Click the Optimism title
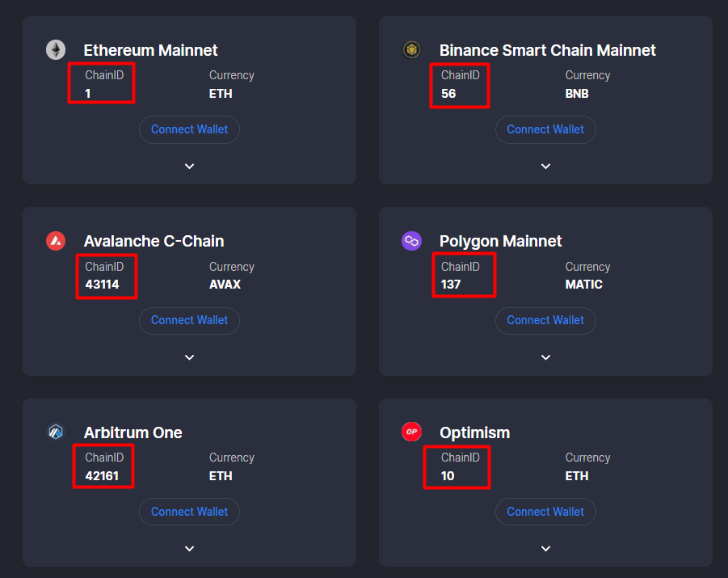Image resolution: width=728 pixels, height=578 pixels. tap(474, 433)
